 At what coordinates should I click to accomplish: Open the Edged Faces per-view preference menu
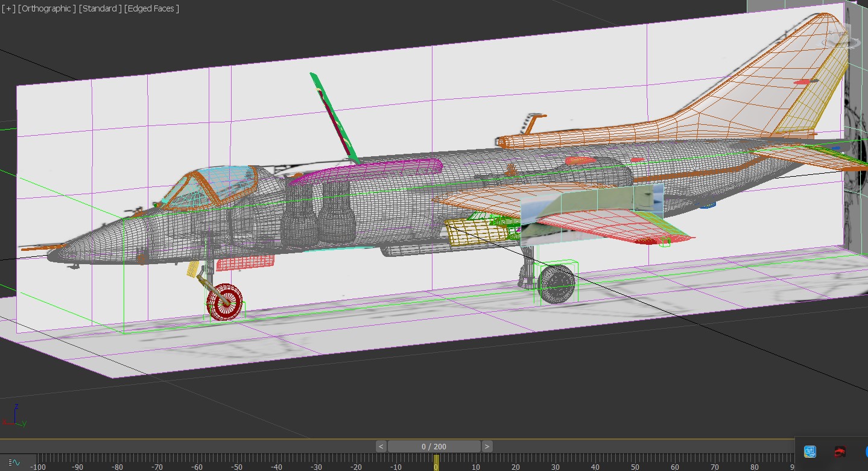151,8
